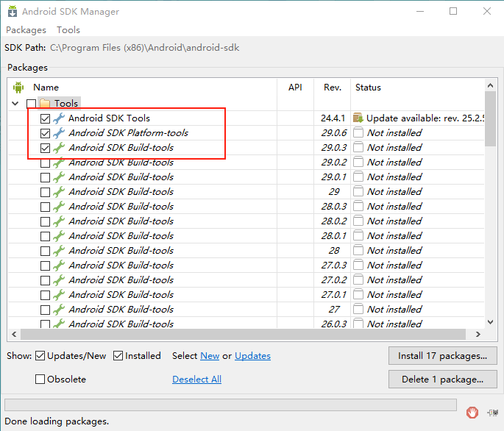This screenshot has width=504, height=431.
Task: Click wrench icon of Build-tools rev 27.0.3
Action: (59, 266)
